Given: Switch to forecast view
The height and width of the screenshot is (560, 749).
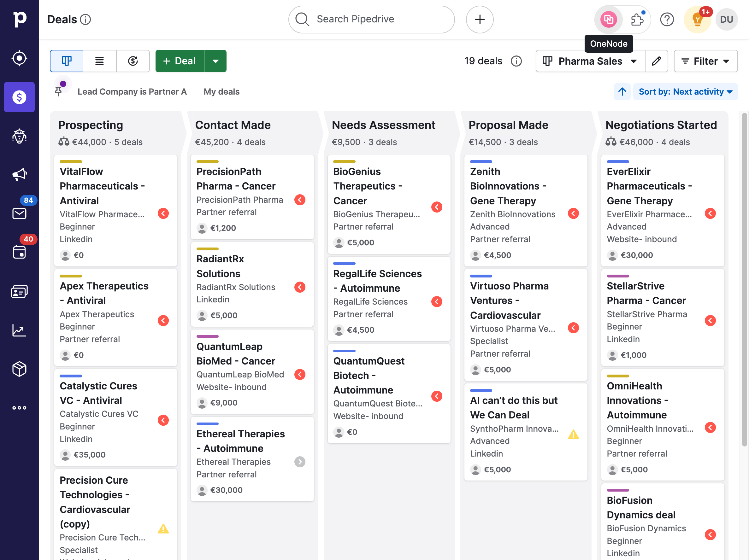Looking at the screenshot, I should (x=133, y=61).
